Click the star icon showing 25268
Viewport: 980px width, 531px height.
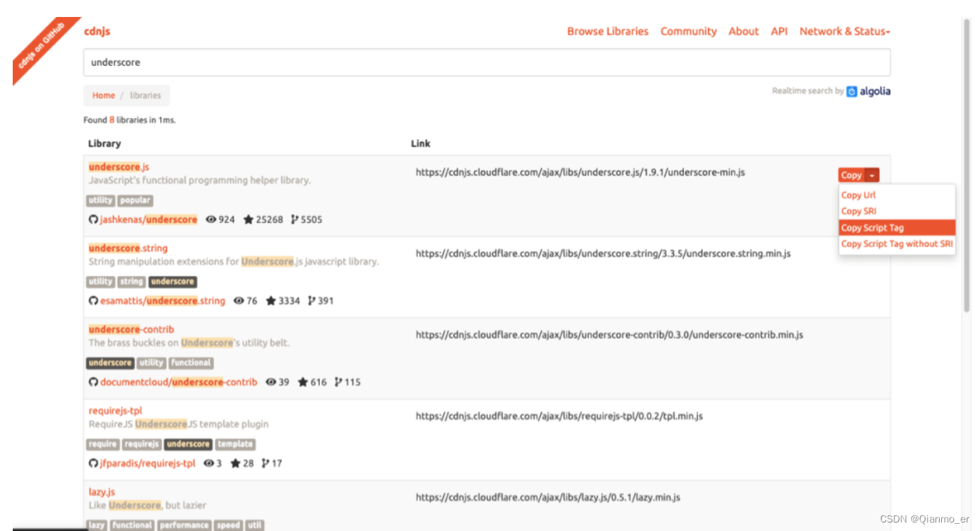pos(248,219)
